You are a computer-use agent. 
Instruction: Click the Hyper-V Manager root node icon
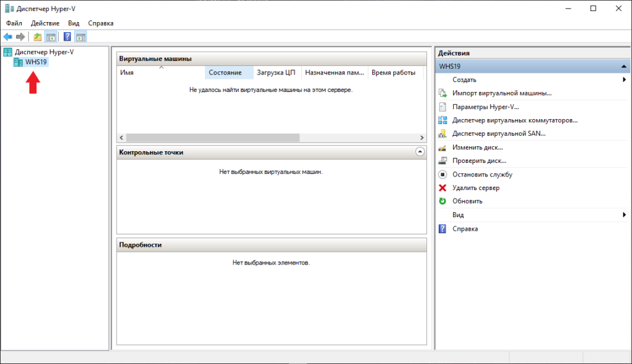7,52
